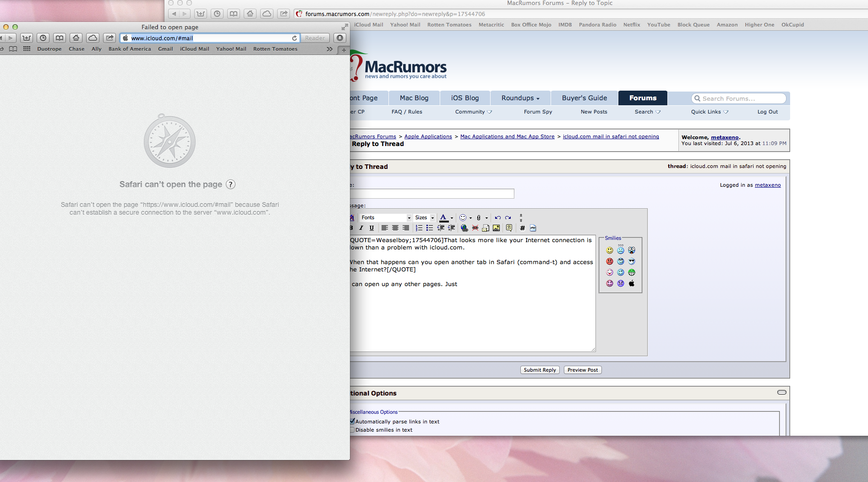Toggle Automatically parse links in text

(x=352, y=421)
